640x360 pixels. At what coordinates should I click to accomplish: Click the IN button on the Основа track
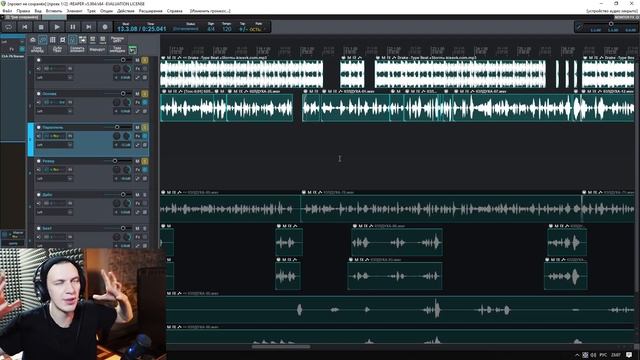70,102
